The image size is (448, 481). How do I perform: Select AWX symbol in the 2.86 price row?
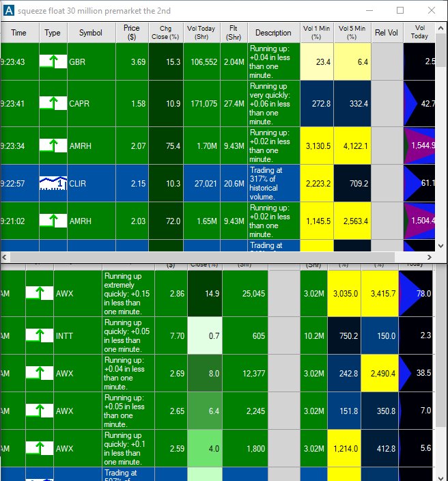[78, 294]
